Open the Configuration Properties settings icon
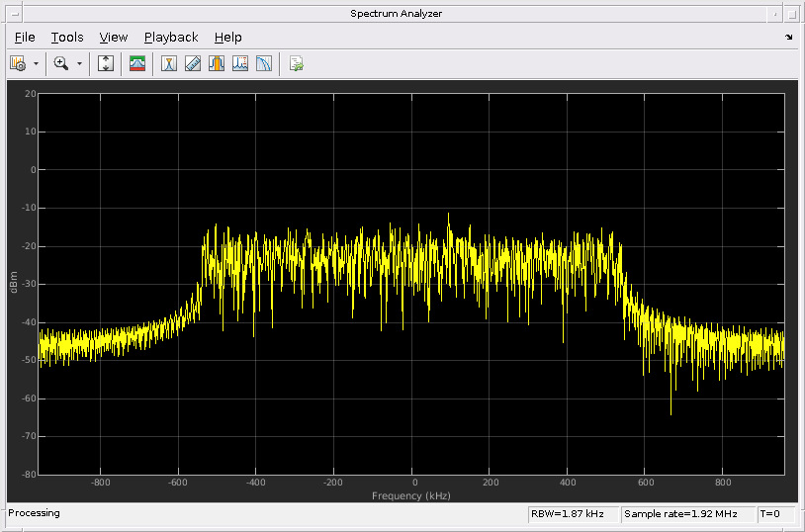The image size is (805, 532). tap(18, 63)
